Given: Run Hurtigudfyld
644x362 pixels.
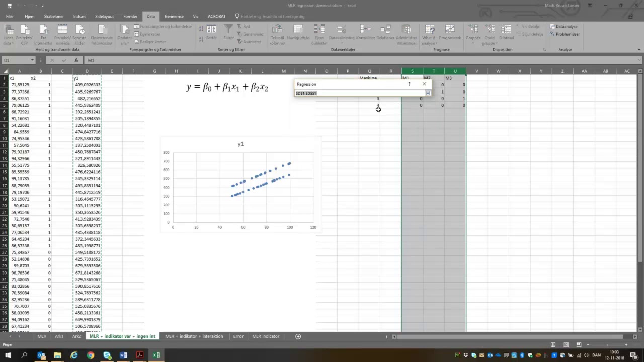Looking at the screenshot, I should pos(298,32).
